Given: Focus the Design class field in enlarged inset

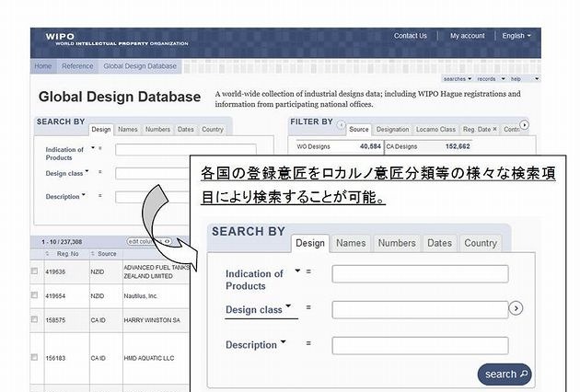Looking at the screenshot, I should point(420,310).
